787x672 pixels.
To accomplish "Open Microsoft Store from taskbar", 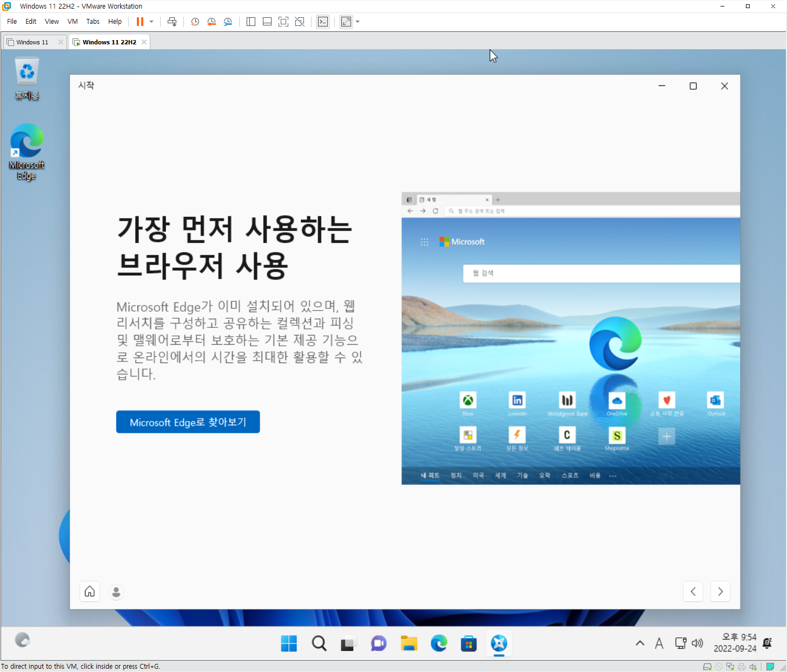I will pos(468,643).
